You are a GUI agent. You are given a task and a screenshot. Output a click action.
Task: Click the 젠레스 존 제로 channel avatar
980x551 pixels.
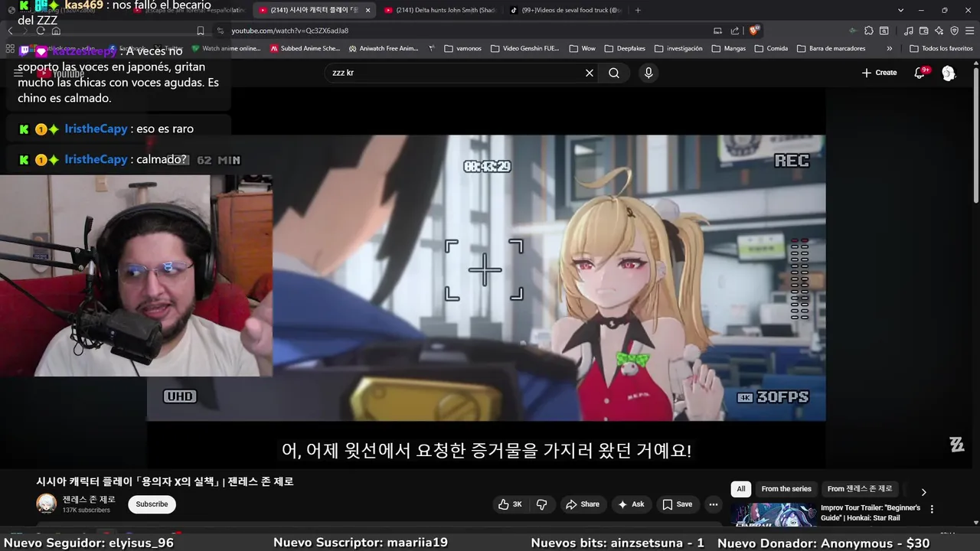coord(47,504)
